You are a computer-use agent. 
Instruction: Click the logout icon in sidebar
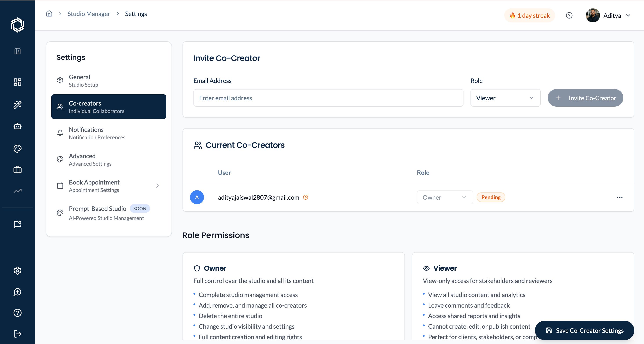18,334
